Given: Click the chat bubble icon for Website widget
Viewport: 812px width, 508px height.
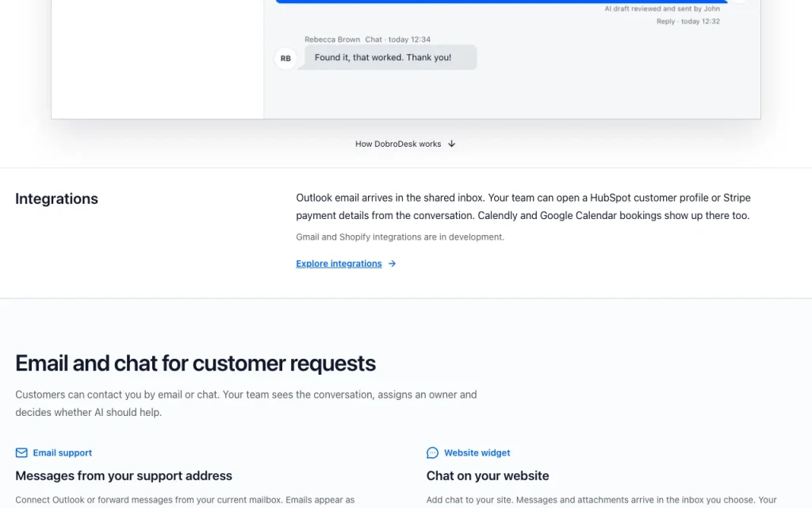Looking at the screenshot, I should coord(432,453).
